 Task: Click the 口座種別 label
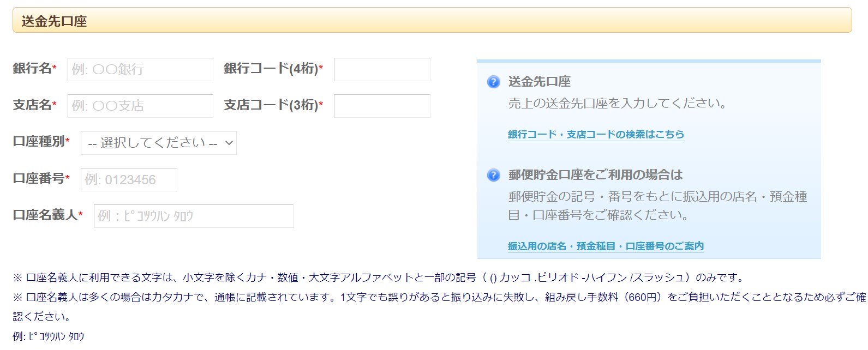(x=39, y=142)
